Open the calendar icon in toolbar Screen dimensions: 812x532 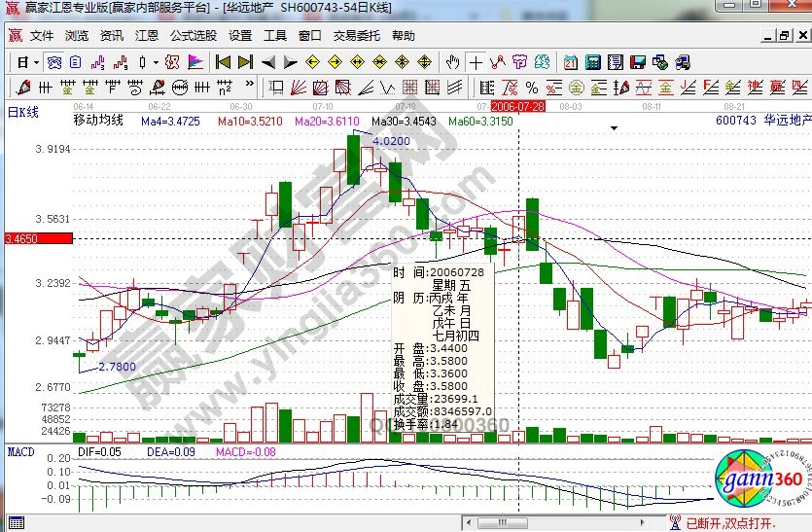pyautogui.click(x=570, y=62)
